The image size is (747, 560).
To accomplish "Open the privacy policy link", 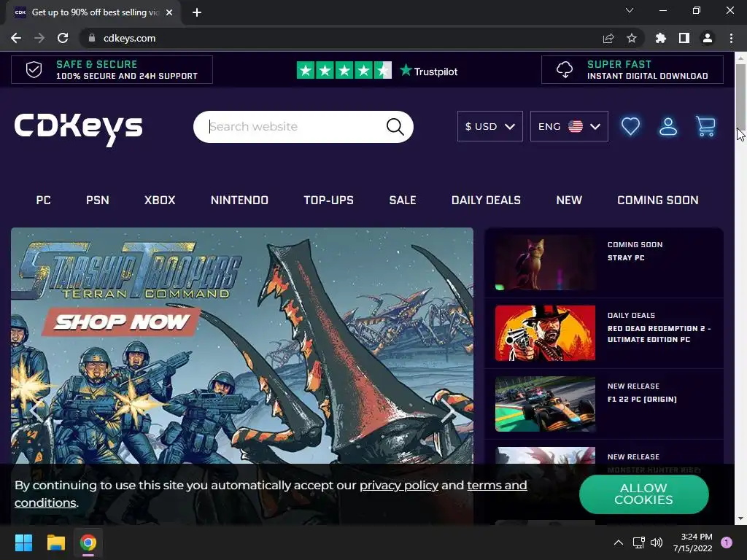I will 399,485.
